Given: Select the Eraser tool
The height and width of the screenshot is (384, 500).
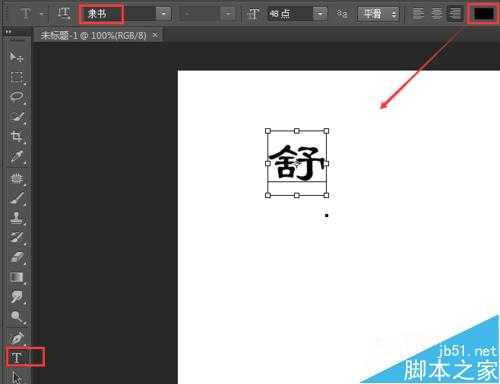Looking at the screenshot, I should tap(16, 257).
